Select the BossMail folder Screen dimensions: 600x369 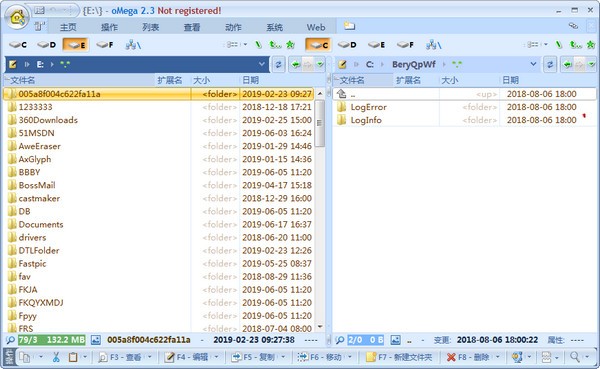pos(37,185)
